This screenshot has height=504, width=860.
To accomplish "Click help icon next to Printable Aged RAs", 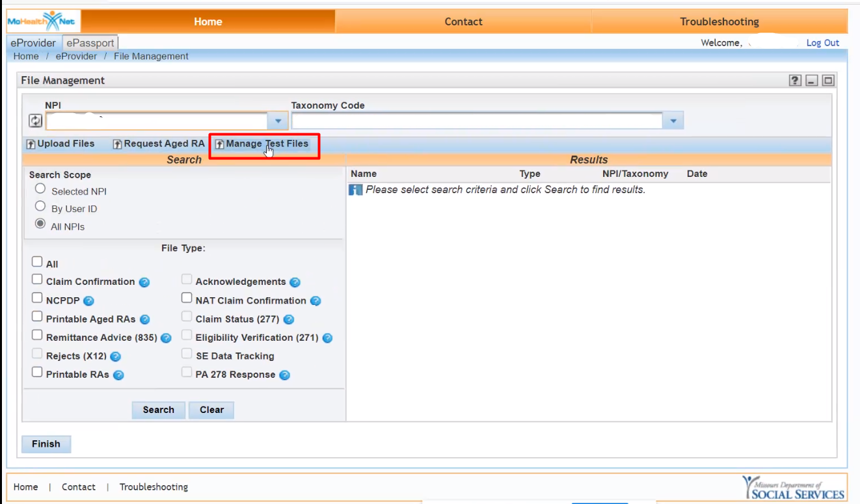I will (144, 319).
